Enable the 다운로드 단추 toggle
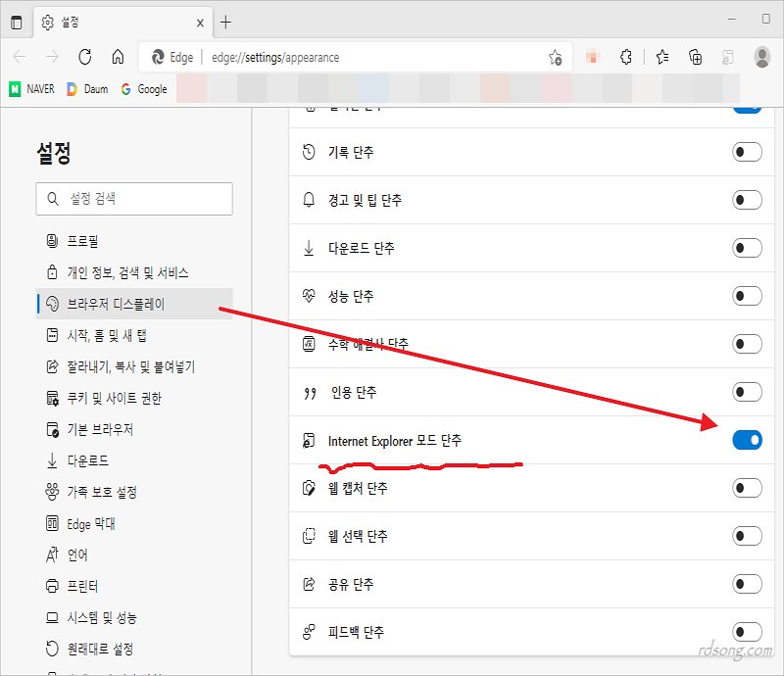Viewport: 784px width, 676px height. 747,249
